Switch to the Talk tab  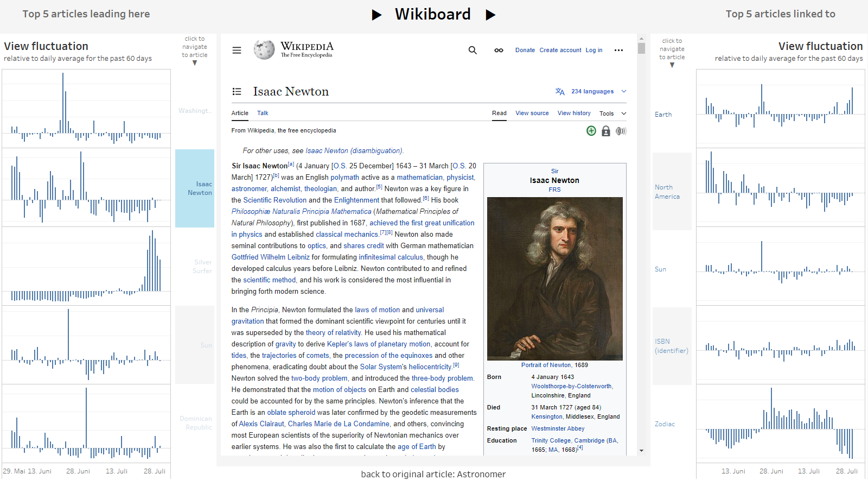tap(263, 113)
